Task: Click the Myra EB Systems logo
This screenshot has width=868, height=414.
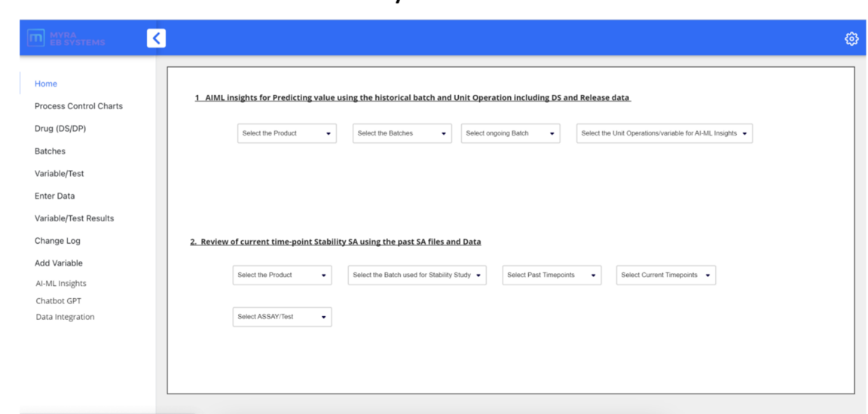Action: coord(66,38)
